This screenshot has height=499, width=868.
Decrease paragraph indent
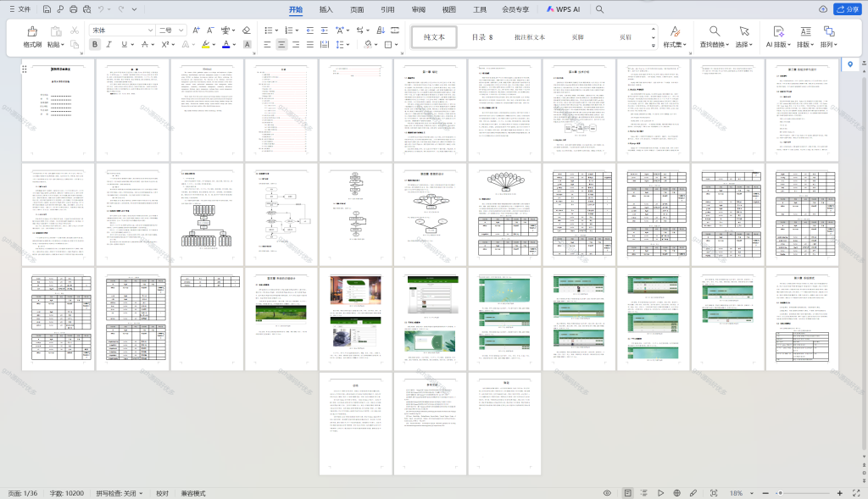coord(310,30)
